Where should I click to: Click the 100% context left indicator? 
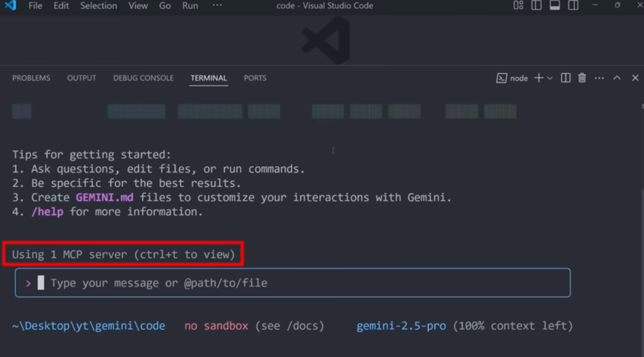tap(513, 326)
